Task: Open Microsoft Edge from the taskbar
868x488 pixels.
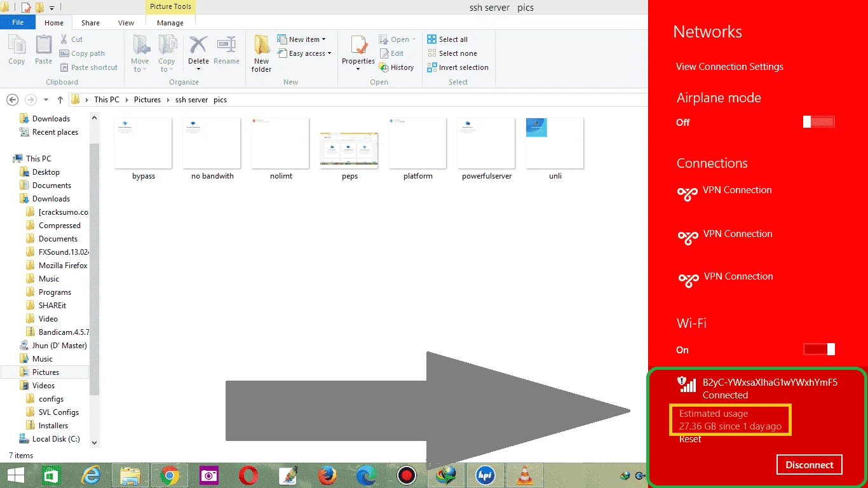Action: point(366,475)
